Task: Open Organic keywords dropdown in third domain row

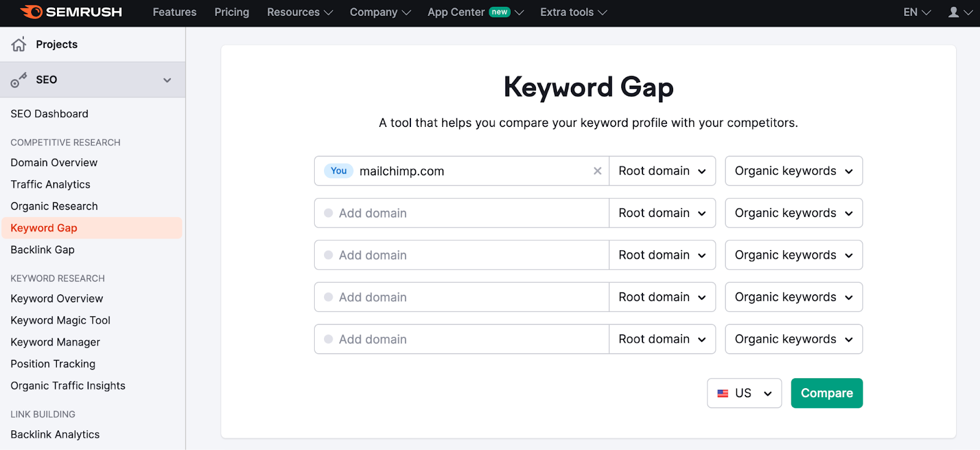Action: tap(794, 255)
